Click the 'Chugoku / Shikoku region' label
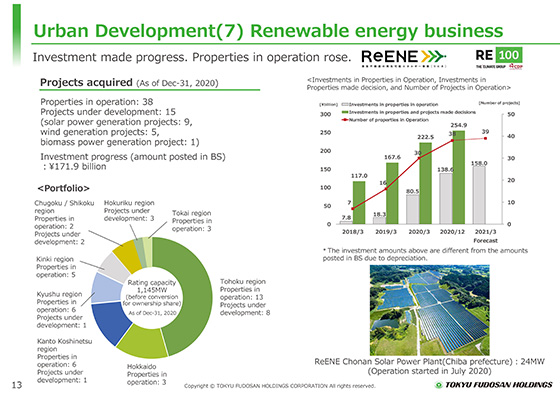This screenshot has width=560, height=396. tap(64, 207)
